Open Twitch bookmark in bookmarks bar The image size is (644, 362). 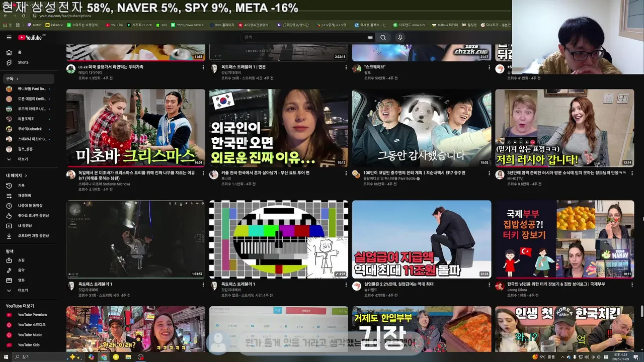tap(35, 25)
